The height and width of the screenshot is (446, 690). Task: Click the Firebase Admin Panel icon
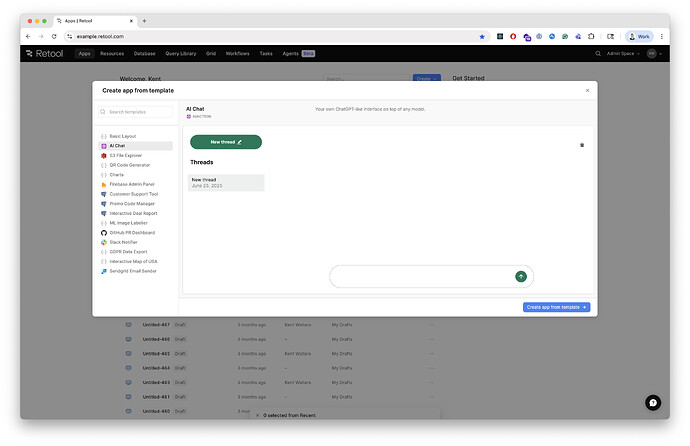click(x=104, y=185)
